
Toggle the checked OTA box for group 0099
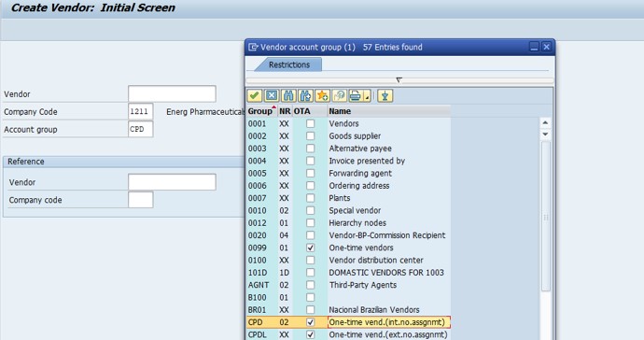[x=311, y=248]
